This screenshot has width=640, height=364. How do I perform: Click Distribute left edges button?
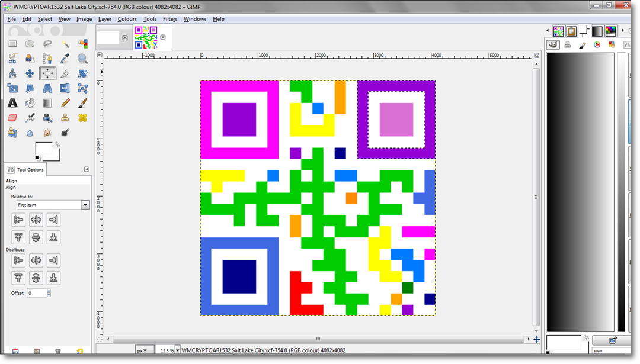tap(18, 260)
